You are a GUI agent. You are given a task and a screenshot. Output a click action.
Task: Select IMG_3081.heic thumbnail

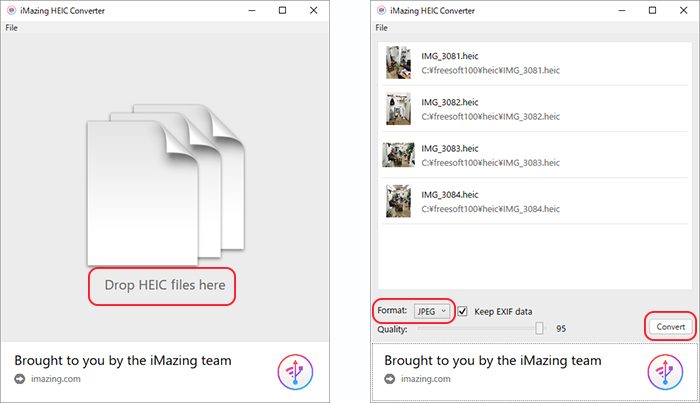coord(398,62)
